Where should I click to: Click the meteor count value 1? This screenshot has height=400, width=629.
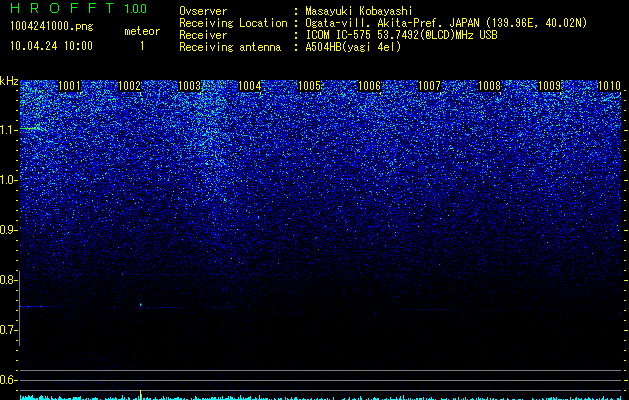pos(142,46)
